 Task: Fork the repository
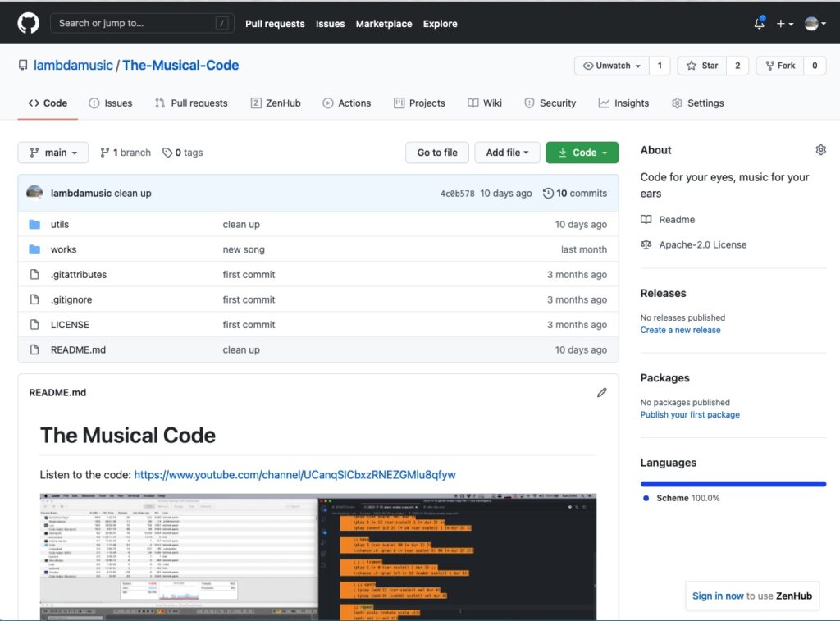pos(780,66)
